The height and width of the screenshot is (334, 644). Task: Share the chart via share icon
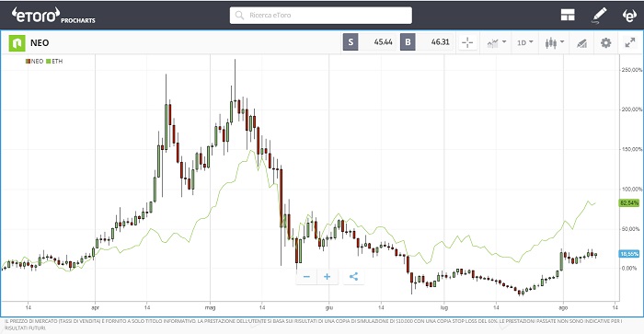click(353, 276)
